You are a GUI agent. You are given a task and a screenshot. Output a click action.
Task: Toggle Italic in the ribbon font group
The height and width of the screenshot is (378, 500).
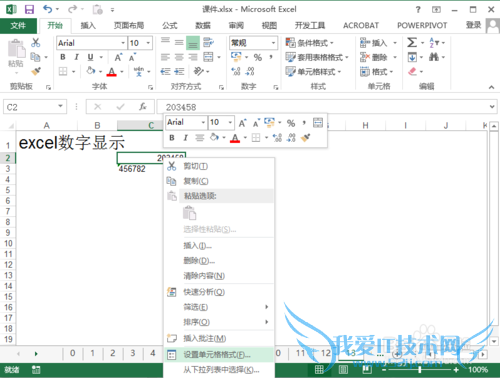click(x=77, y=57)
